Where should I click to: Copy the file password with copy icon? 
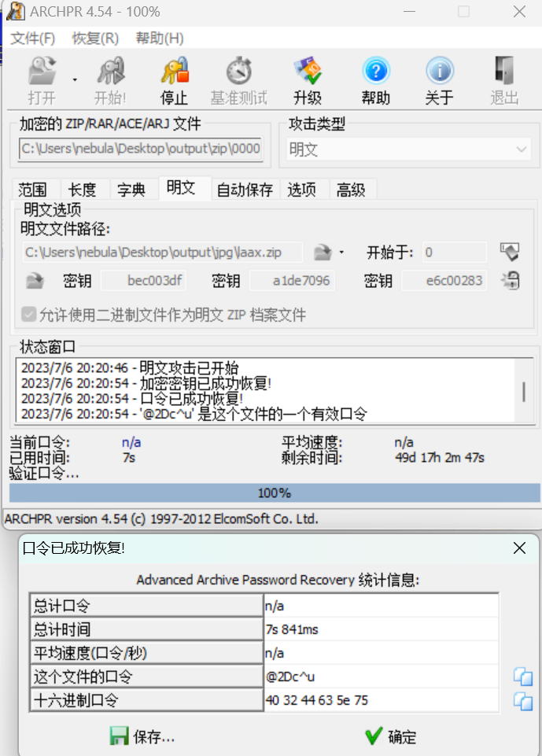523,677
